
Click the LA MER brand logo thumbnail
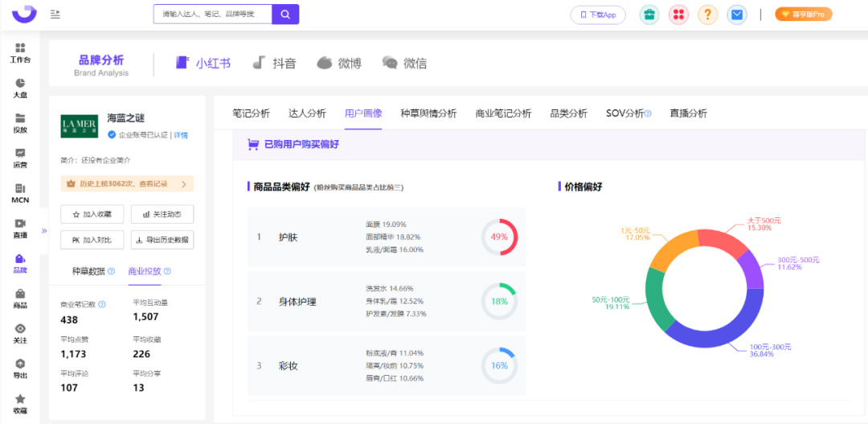[x=80, y=126]
